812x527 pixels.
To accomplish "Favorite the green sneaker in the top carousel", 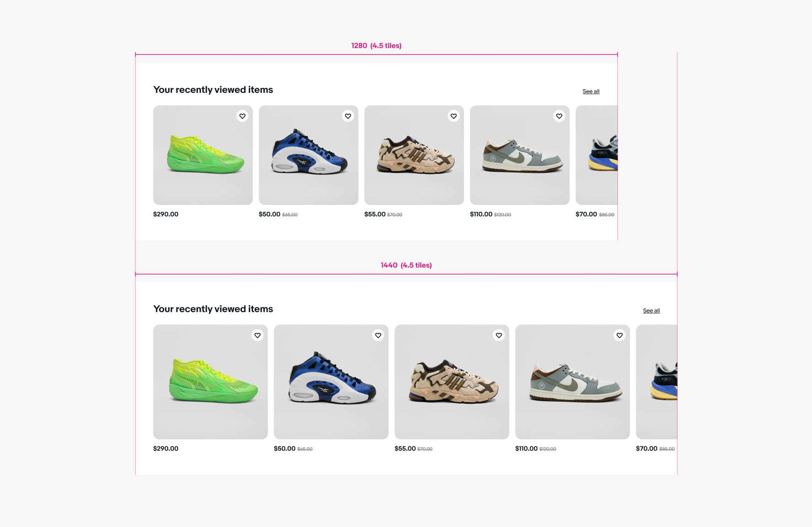I will 242,116.
